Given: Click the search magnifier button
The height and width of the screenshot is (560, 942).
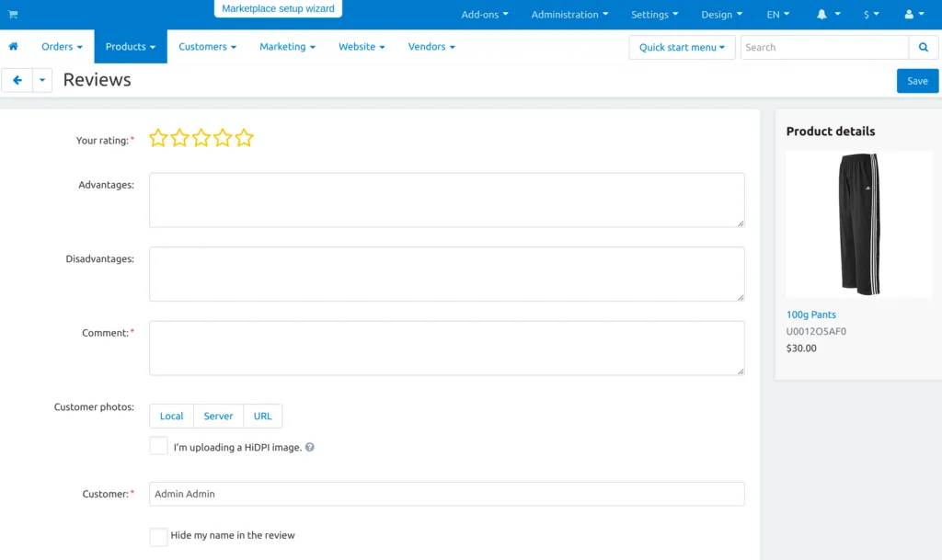Looking at the screenshot, I should pos(924,47).
